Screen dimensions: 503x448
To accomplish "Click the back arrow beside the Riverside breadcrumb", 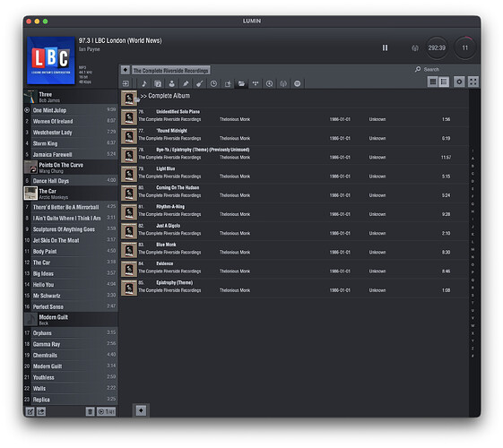I will click(126, 70).
